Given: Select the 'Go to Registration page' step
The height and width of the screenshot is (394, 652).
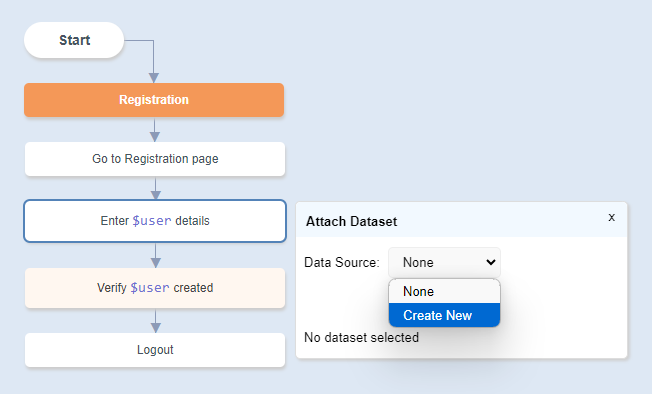Looking at the screenshot, I should [155, 159].
